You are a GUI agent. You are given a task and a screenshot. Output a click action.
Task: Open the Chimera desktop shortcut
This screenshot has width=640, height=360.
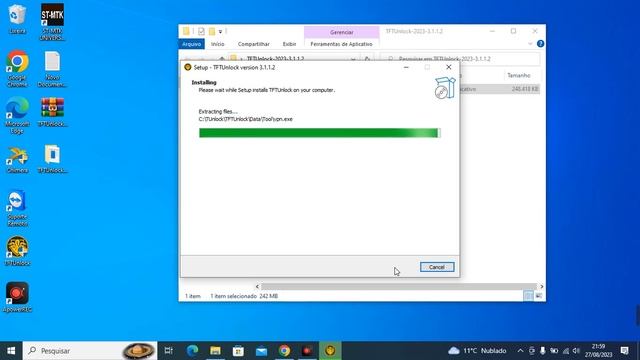pyautogui.click(x=17, y=160)
